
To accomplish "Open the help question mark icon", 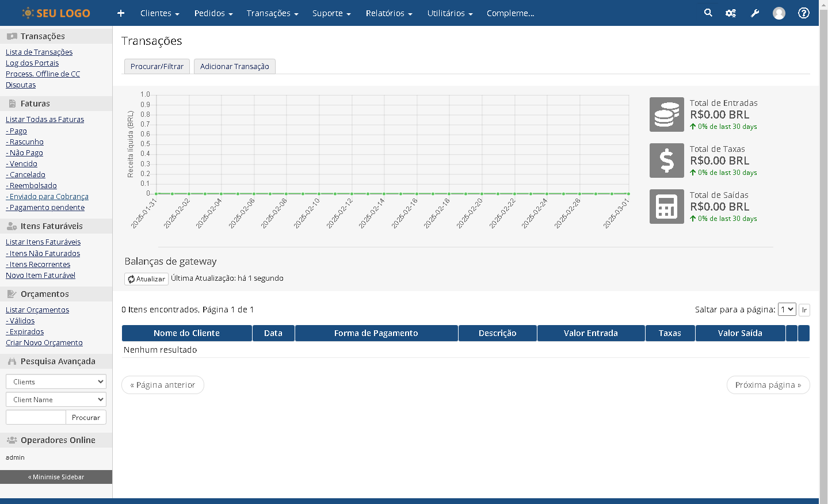I will click(804, 13).
